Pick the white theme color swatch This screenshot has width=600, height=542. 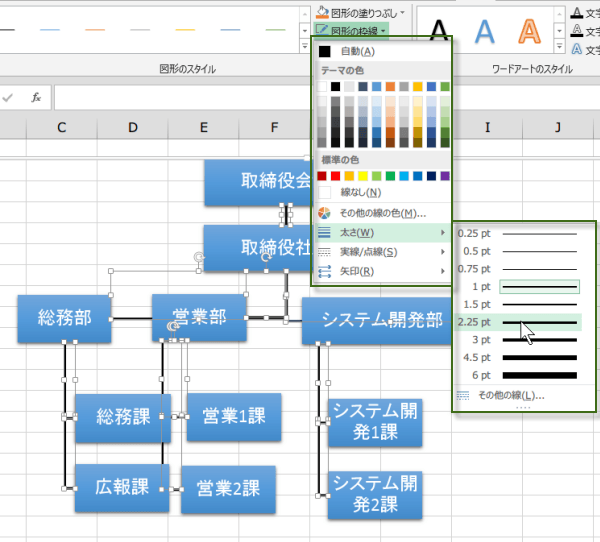point(322,87)
